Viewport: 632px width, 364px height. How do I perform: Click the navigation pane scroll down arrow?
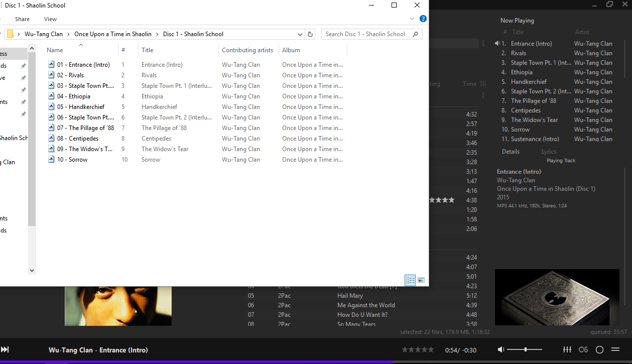pos(32,271)
